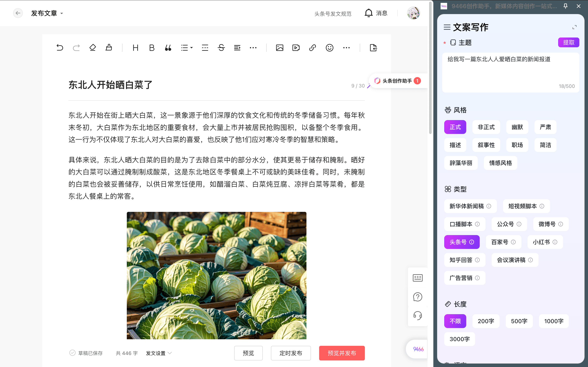Image resolution: width=588 pixels, height=367 pixels.
Task: Insert a blockquote with quote icon
Action: point(168,48)
